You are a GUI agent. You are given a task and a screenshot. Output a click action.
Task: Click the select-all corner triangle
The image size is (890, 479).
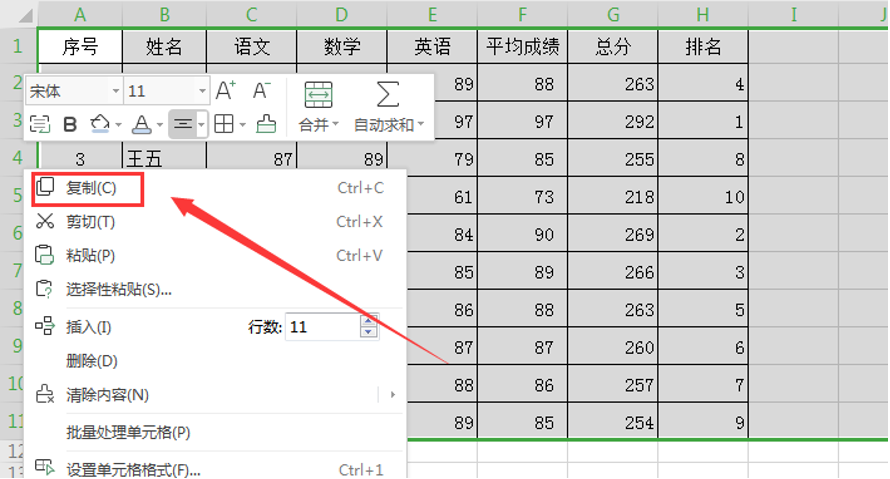point(25,15)
